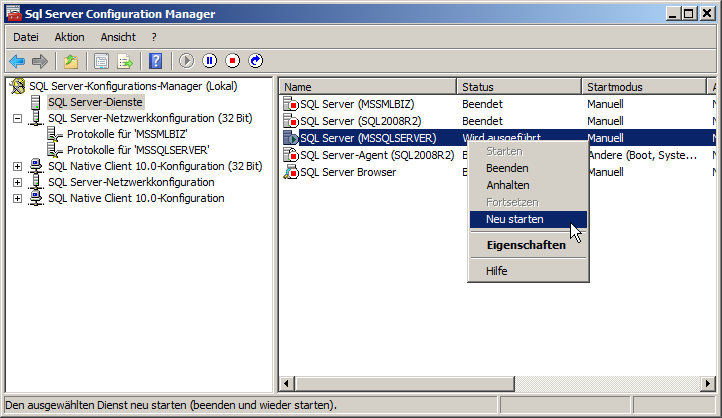This screenshot has width=722, height=418.
Task: Open the Aktion menu
Action: point(70,37)
